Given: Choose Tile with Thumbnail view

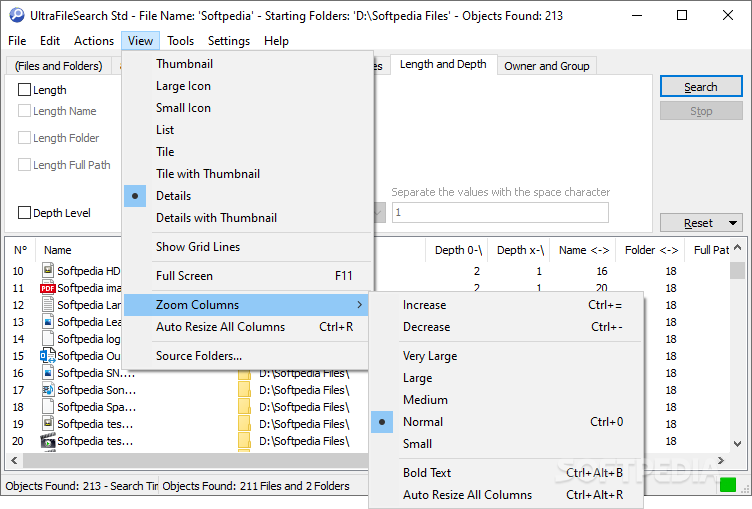Looking at the screenshot, I should coord(247,174).
